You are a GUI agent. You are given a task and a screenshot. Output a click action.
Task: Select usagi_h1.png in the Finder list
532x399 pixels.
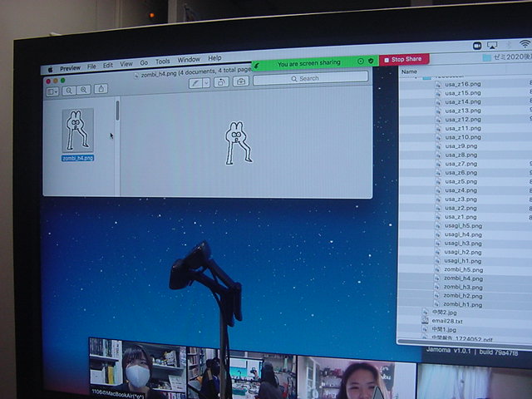[x=464, y=261]
